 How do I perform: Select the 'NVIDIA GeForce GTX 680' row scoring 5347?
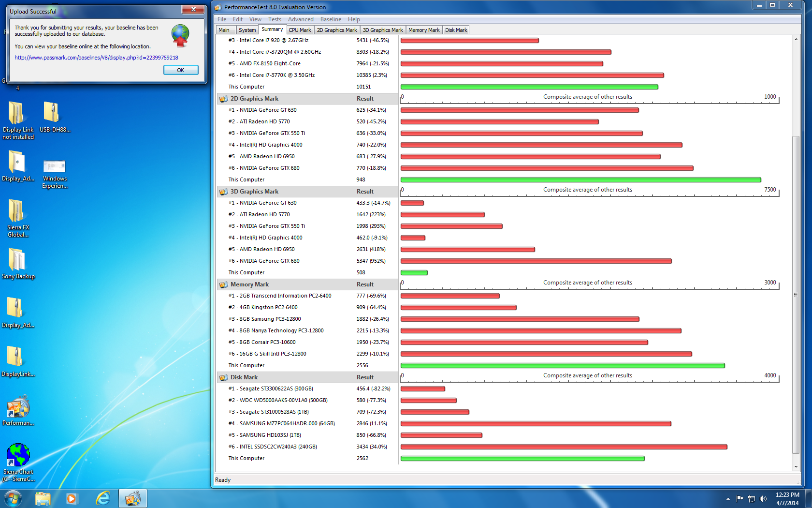point(307,261)
